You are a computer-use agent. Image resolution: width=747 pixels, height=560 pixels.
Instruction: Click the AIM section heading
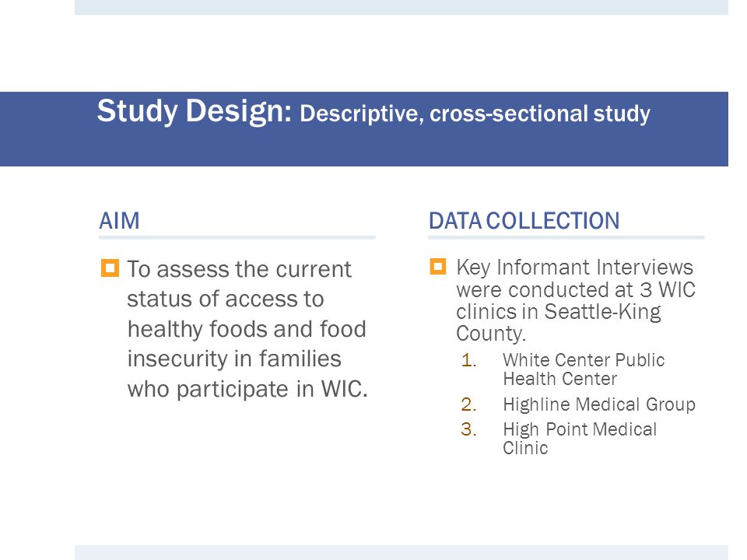click(x=119, y=221)
